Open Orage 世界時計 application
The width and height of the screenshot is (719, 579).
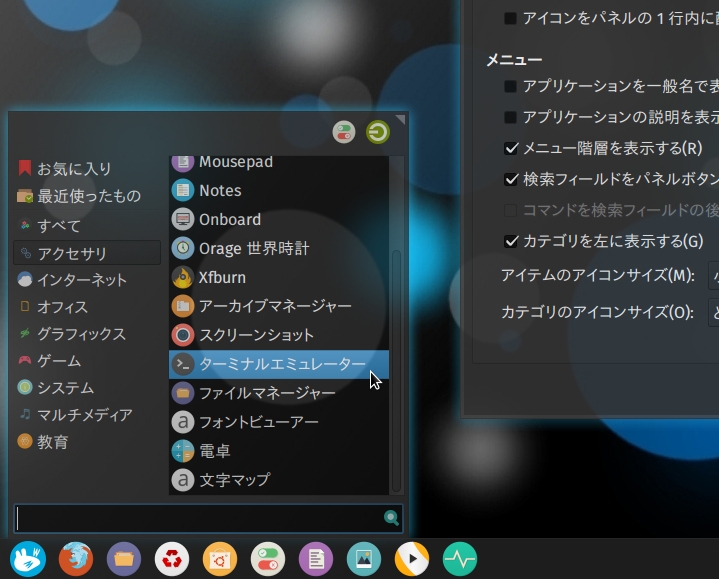coord(279,248)
